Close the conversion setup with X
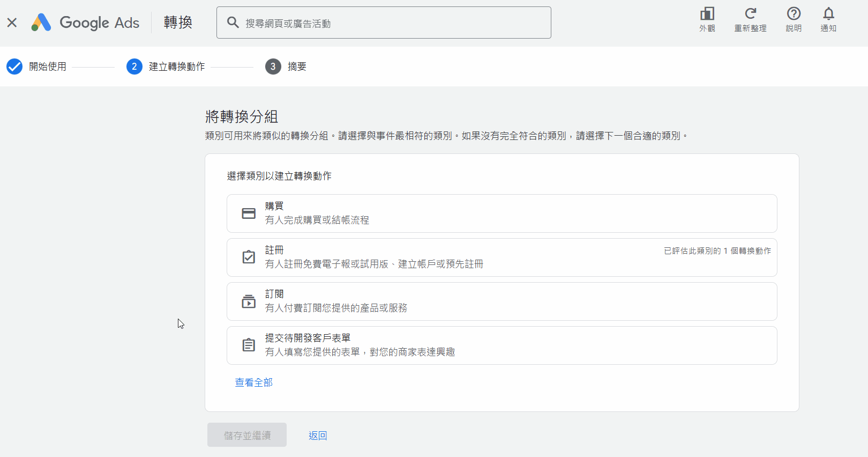The image size is (868, 457). tap(12, 23)
